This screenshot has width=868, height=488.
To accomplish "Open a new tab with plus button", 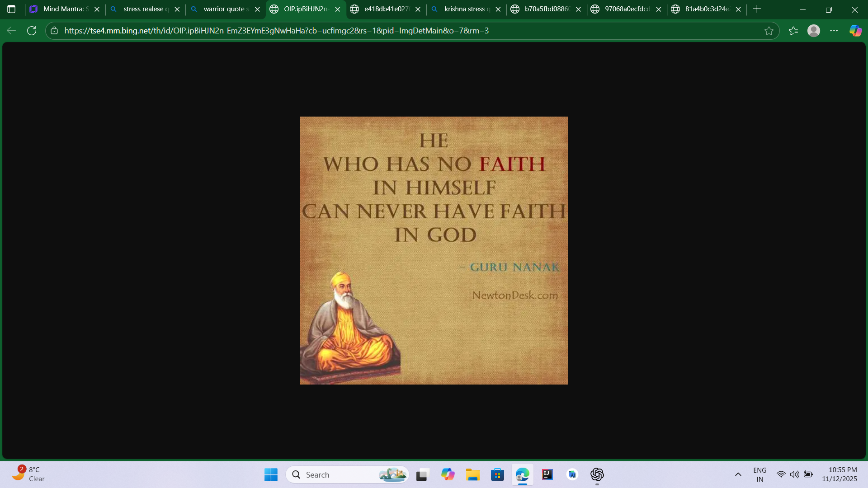I will point(757,9).
